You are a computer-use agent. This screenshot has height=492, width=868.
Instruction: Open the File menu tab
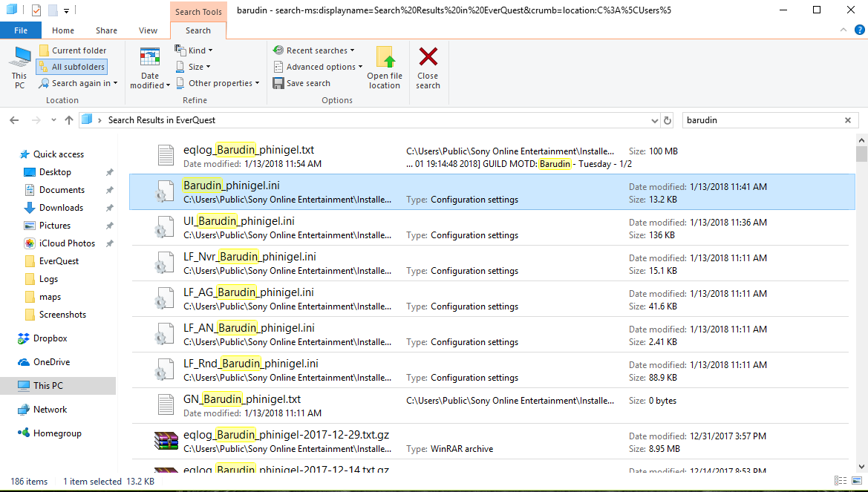point(21,30)
